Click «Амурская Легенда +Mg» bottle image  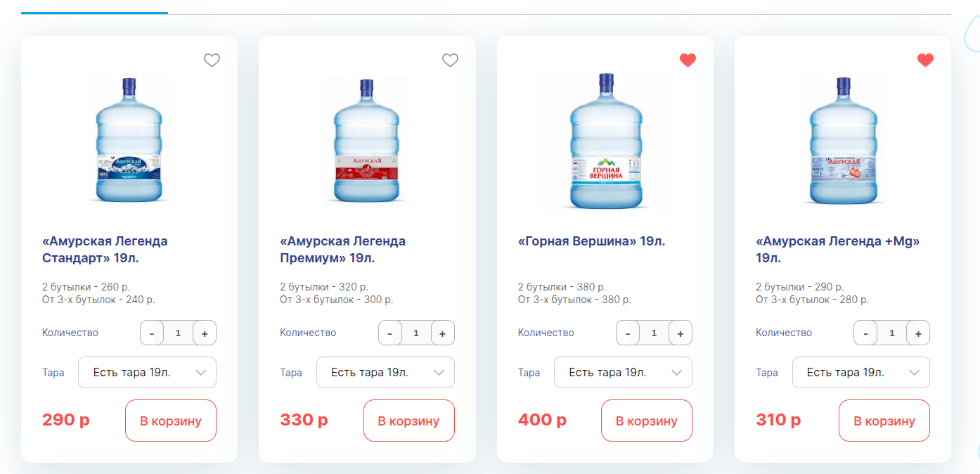(x=843, y=139)
